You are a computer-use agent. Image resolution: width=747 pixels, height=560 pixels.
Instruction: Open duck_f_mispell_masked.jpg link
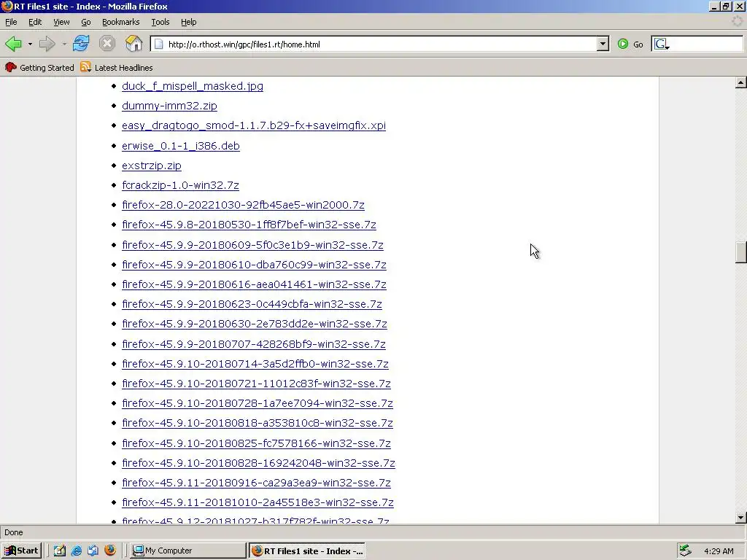tap(193, 86)
